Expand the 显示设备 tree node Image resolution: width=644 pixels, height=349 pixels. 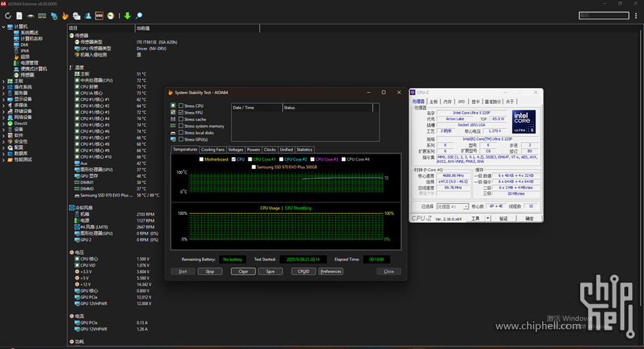3,99
